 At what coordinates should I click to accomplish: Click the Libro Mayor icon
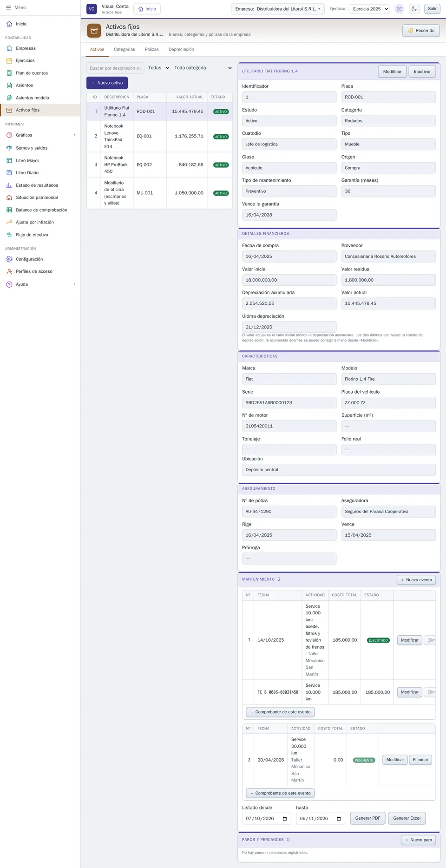click(9, 160)
